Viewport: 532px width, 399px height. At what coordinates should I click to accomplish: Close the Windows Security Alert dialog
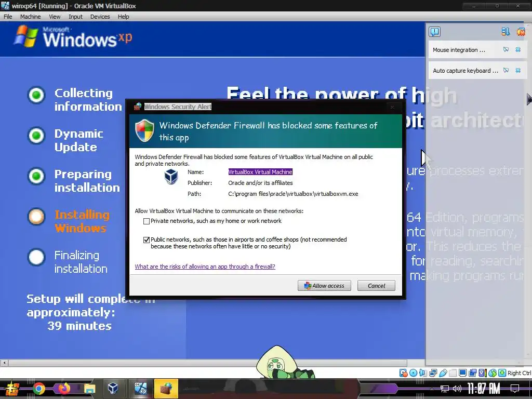pyautogui.click(x=392, y=107)
